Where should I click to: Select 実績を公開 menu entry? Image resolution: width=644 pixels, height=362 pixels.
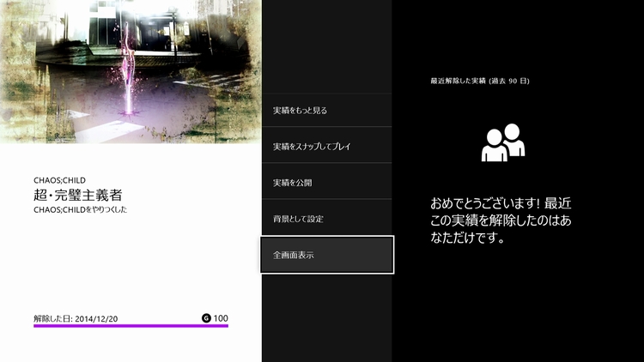(326, 182)
